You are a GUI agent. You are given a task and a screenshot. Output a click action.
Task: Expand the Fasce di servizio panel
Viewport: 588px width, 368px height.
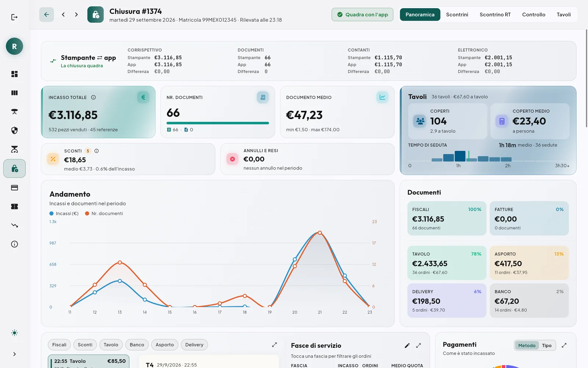click(x=418, y=346)
